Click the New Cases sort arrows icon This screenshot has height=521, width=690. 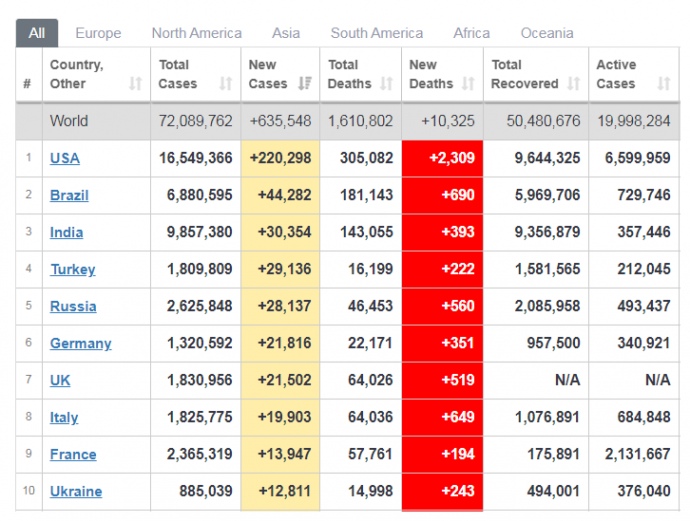coord(306,84)
